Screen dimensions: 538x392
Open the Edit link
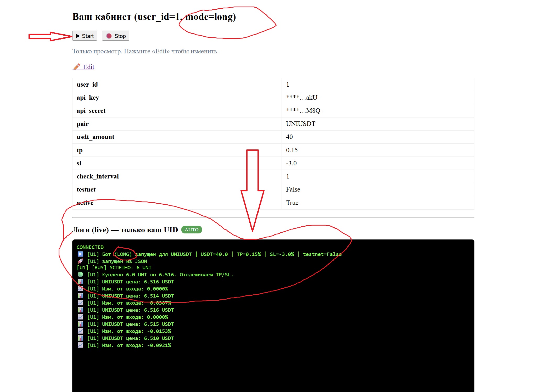pos(88,67)
